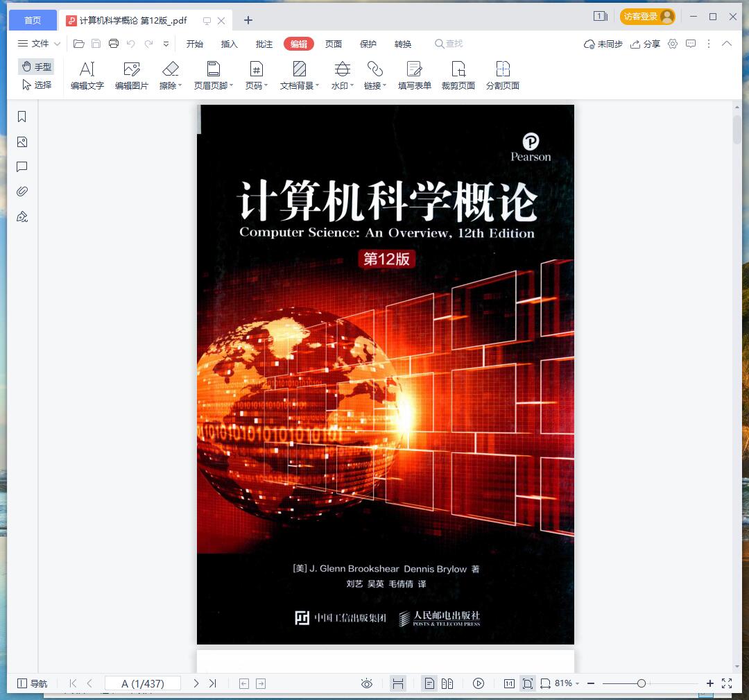Viewport: 749px width, 700px height.
Task: Redo the last undone action
Action: click(x=148, y=44)
